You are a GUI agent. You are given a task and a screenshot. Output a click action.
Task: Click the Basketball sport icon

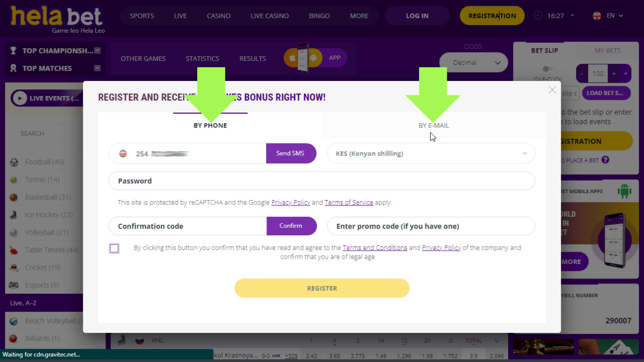[14, 197]
